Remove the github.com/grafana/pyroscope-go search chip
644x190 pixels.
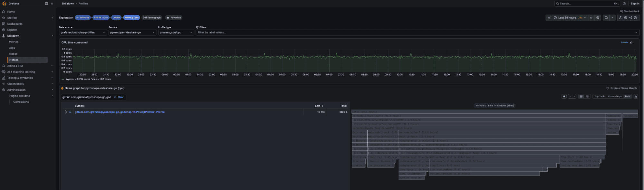coord(115,97)
